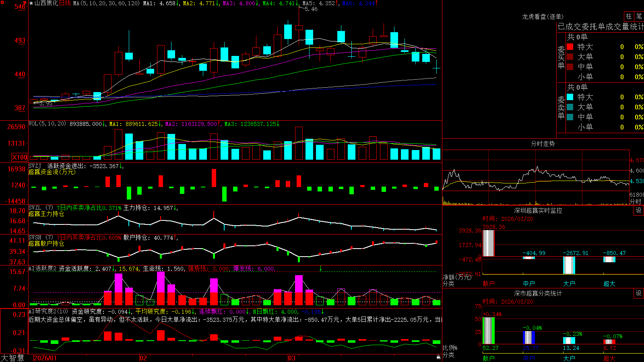Click the green down arrow above AI活跃度 chart
This screenshot has height=362, width=644.
321,268
